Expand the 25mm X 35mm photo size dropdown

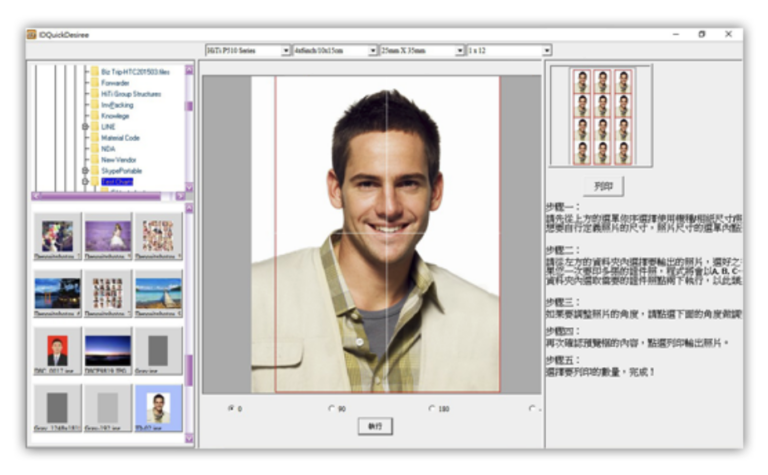pyautogui.click(x=460, y=50)
